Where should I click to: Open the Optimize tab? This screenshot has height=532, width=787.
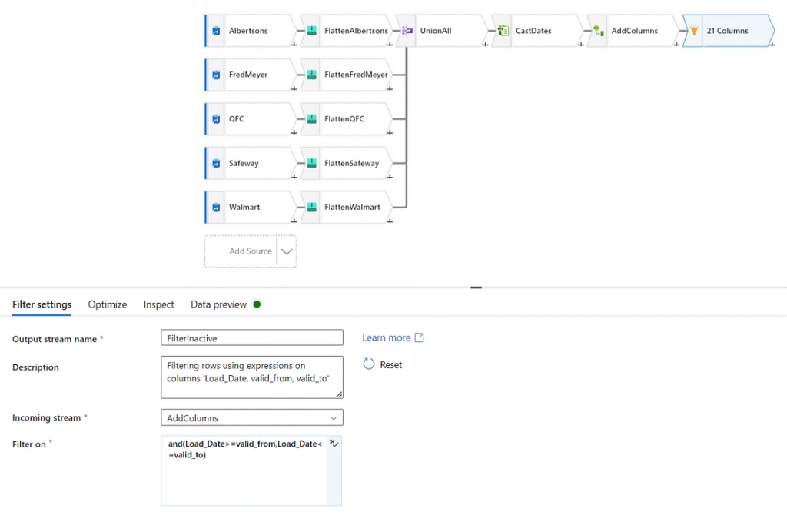coord(108,304)
